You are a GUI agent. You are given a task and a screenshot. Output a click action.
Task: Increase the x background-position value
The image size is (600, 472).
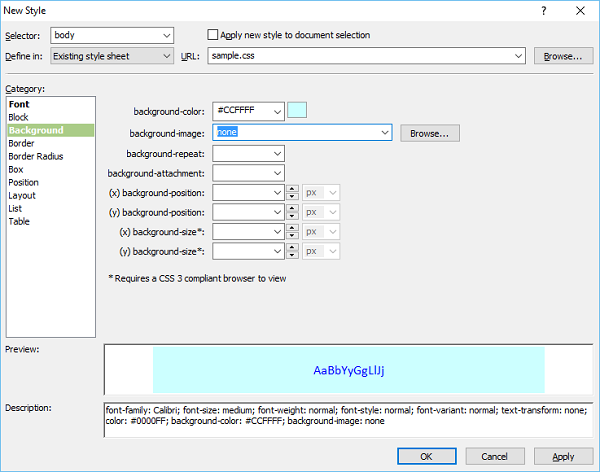292,189
